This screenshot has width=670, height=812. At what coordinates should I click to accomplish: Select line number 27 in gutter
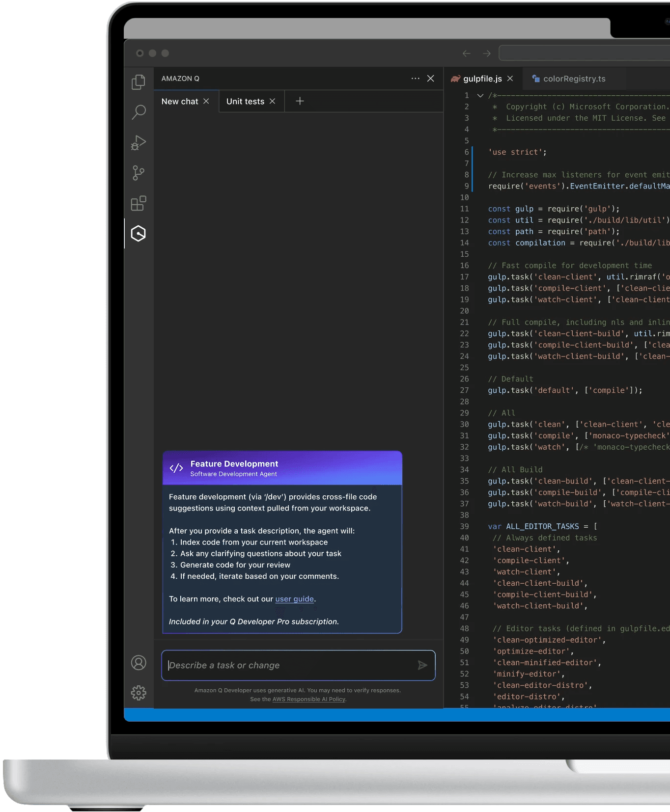(x=464, y=390)
